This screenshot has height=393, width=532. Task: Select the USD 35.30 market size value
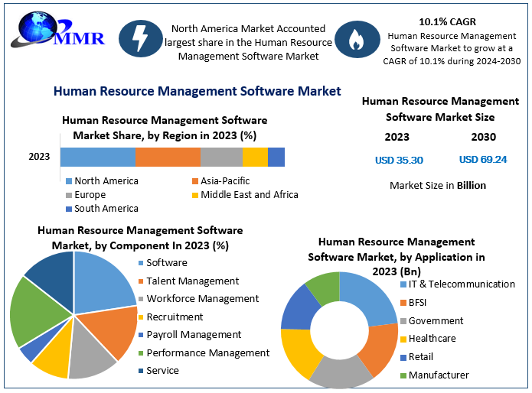pyautogui.click(x=399, y=161)
